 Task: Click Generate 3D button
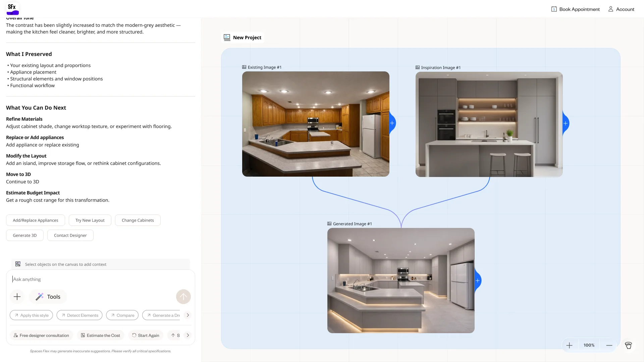tap(25, 235)
